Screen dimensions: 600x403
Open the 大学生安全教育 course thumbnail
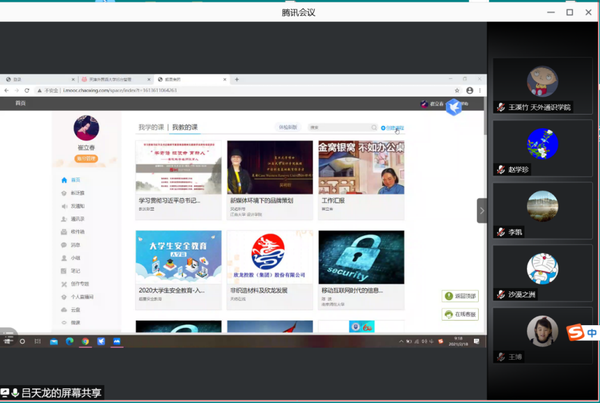coord(177,257)
